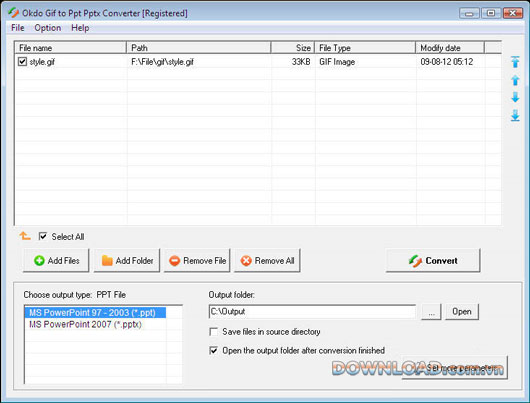Click the GIF Image file type cell
The width and height of the screenshot is (530, 403).
pos(337,62)
